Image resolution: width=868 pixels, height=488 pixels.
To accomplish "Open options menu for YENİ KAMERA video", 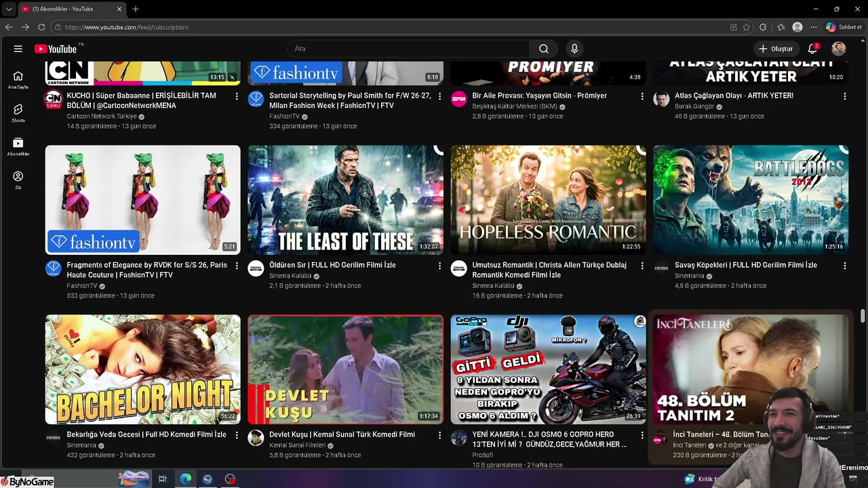I will tap(642, 435).
